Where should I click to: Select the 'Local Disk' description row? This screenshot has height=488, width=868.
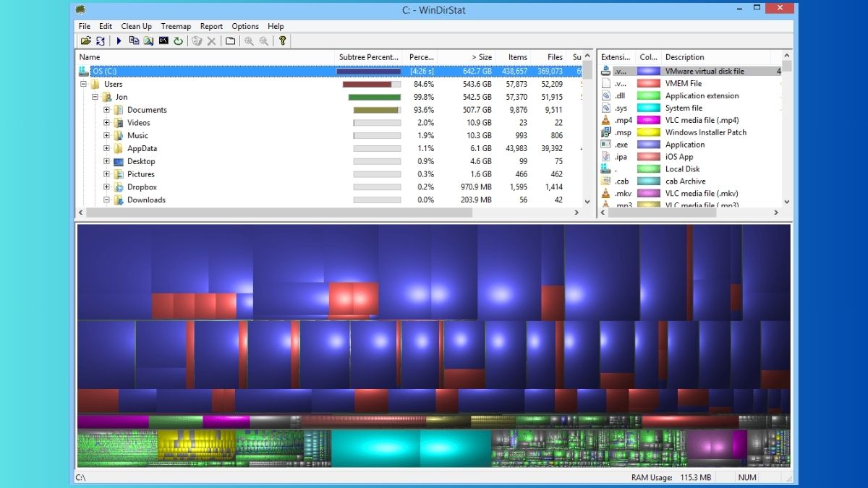683,169
